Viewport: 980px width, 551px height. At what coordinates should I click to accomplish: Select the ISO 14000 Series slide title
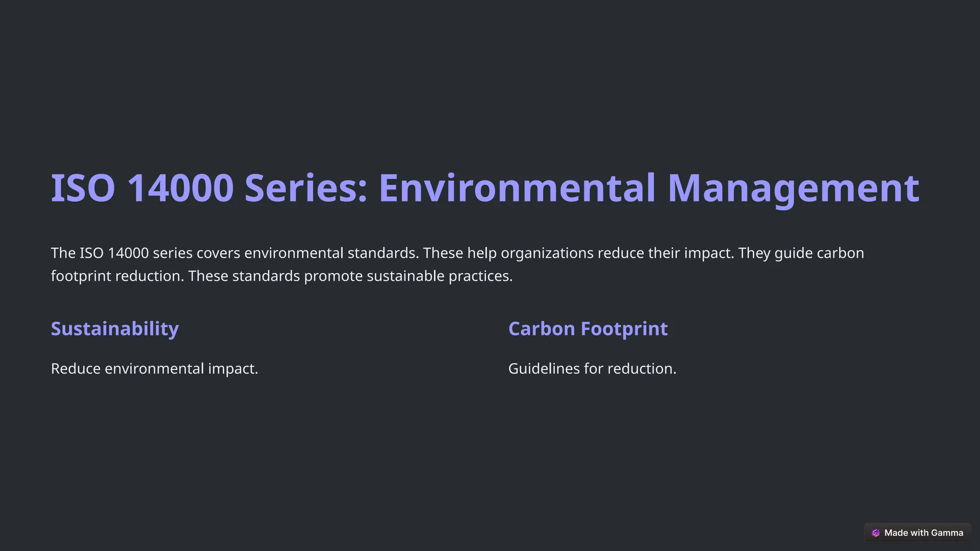click(x=484, y=188)
